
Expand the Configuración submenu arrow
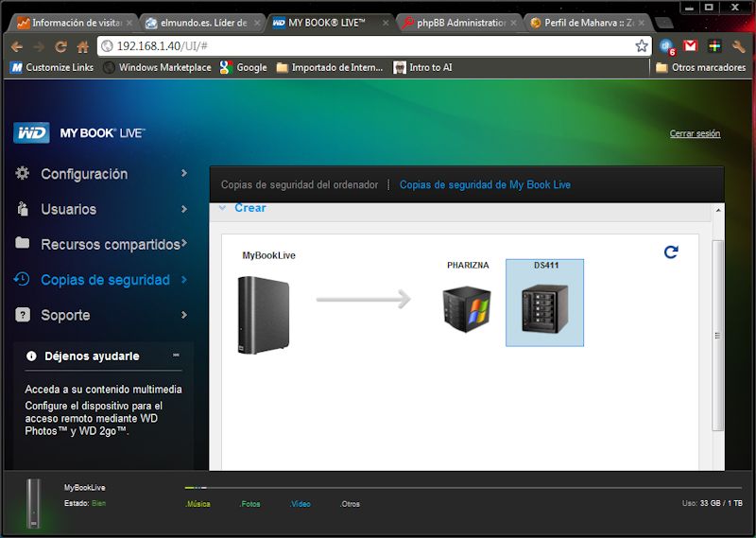pyautogui.click(x=184, y=173)
